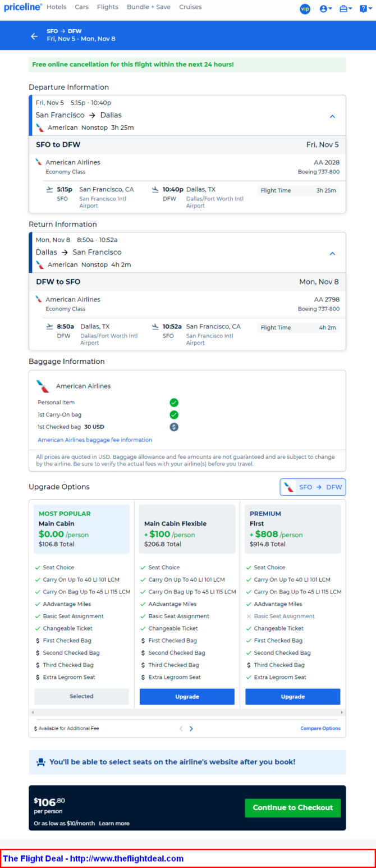Click the American logo beside American Nonstop 4h 2m
Image resolution: width=376 pixels, height=868 pixels.
40,264
